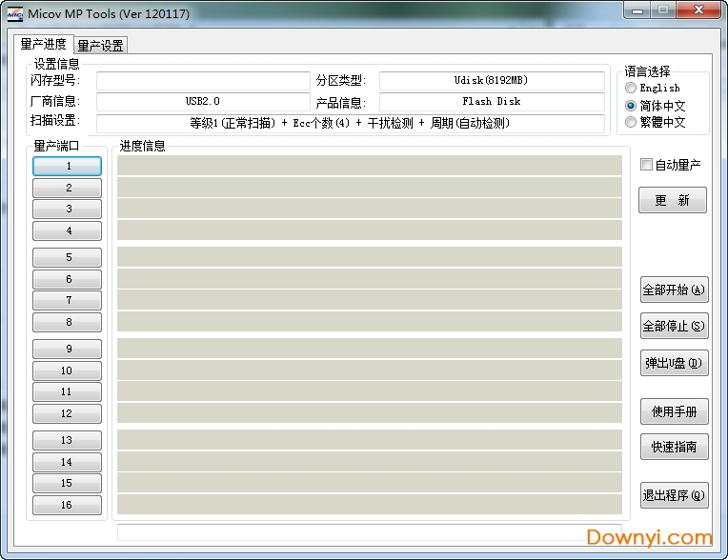The width and height of the screenshot is (728, 560).
Task: Minimize the Micov MP Tools window
Action: 637,10
